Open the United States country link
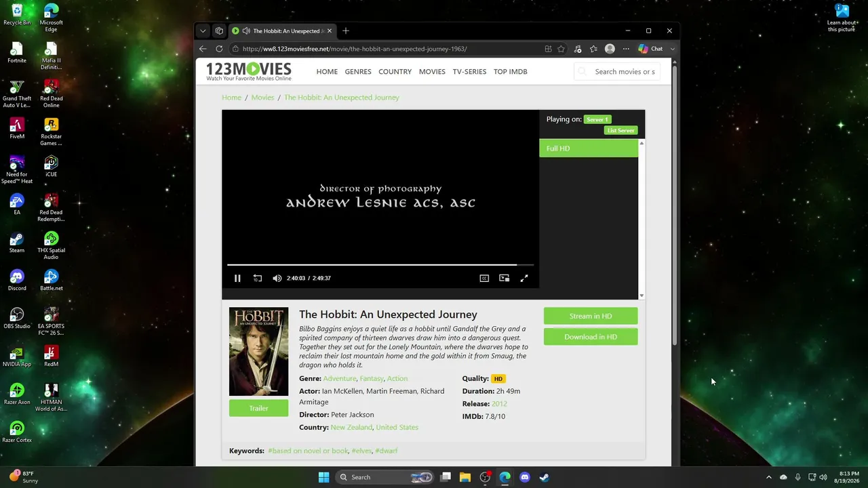The image size is (868, 488). click(397, 428)
